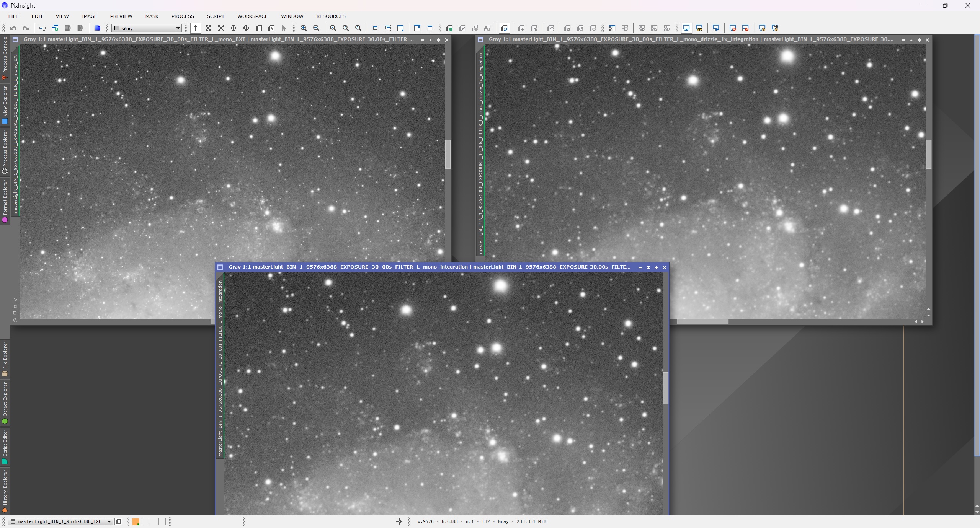Click the Zoom In magnifier icon
The image size is (980, 528).
coord(304,28)
